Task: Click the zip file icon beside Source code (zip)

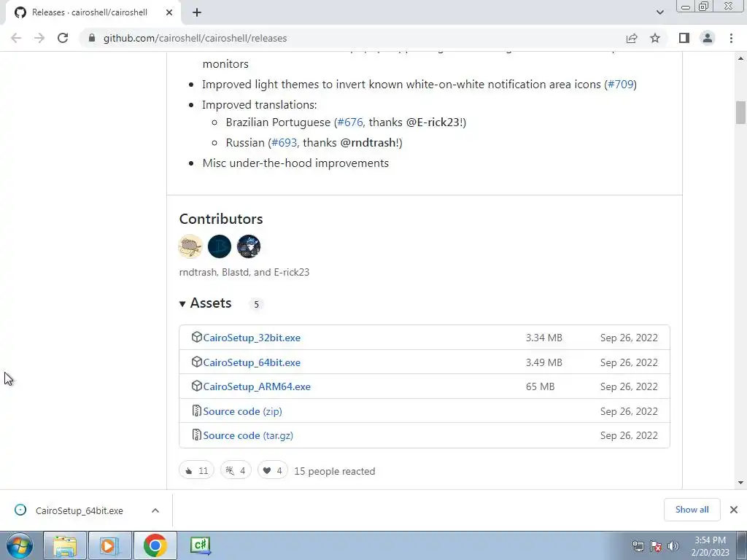Action: pos(197,411)
